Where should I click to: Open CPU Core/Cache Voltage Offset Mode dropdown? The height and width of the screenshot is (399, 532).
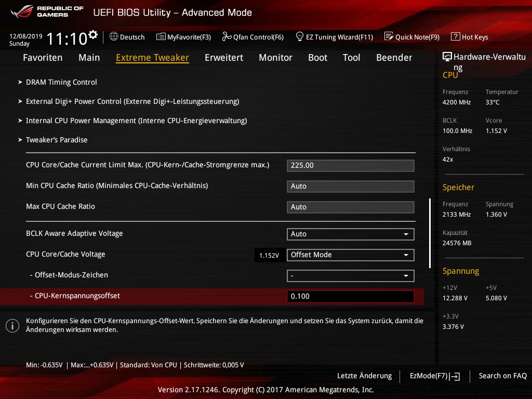coord(351,255)
